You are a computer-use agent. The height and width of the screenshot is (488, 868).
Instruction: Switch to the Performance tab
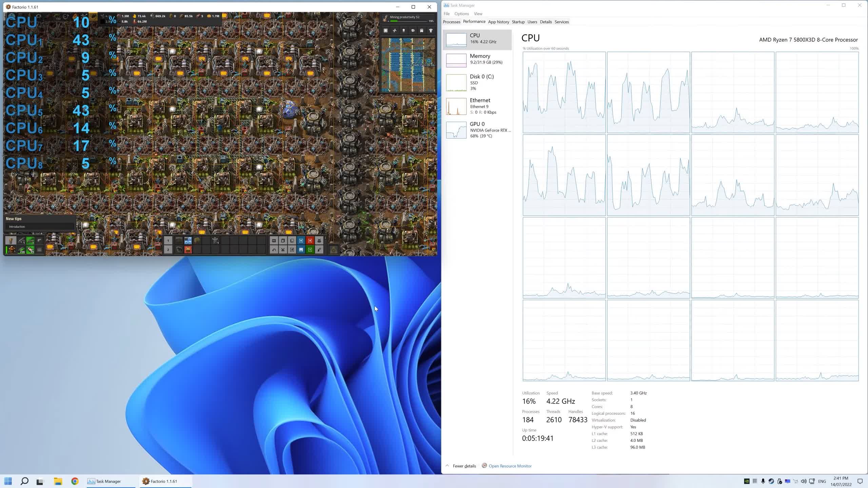pos(474,22)
